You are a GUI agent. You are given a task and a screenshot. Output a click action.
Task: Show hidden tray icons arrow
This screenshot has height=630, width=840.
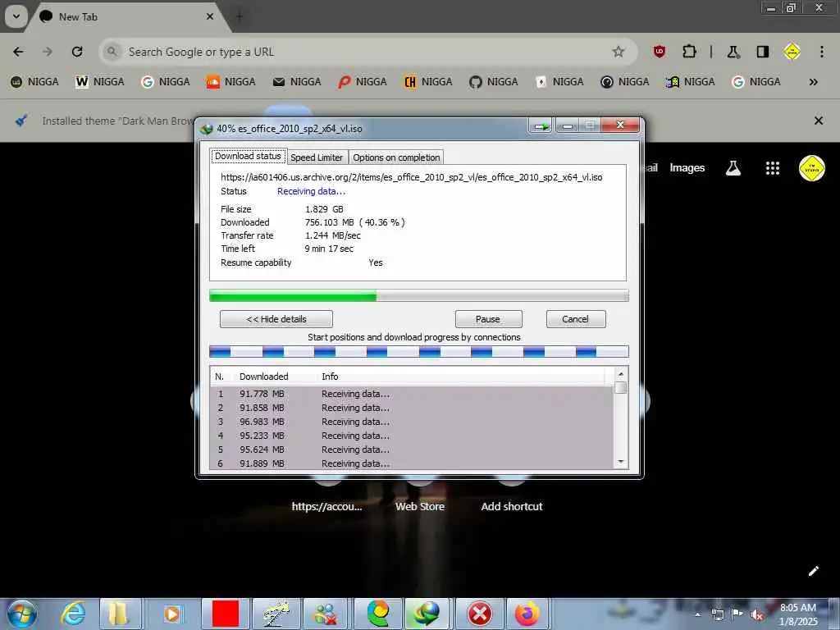[697, 614]
